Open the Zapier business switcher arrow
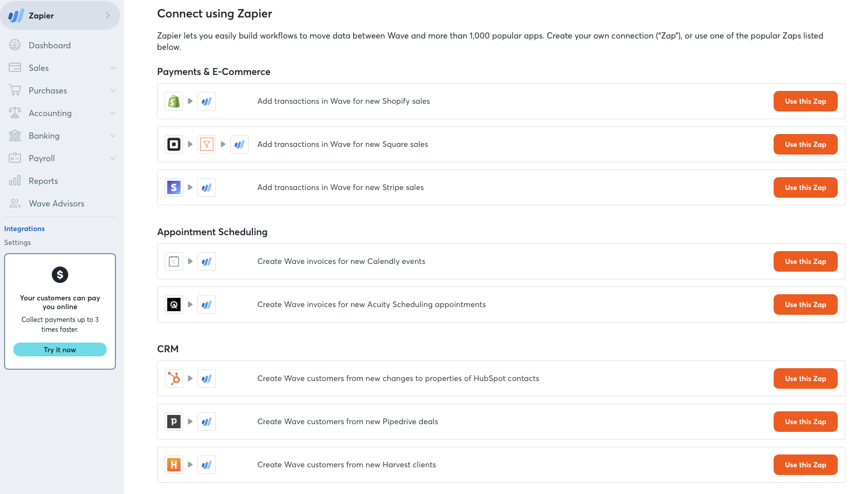 [108, 15]
